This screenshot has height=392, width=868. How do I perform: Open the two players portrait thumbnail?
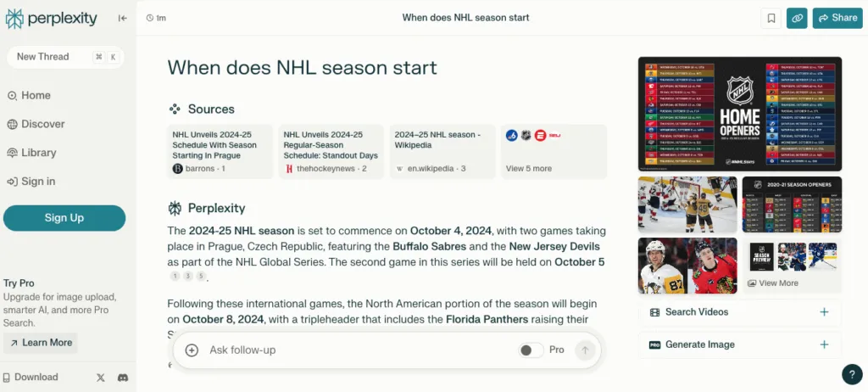[687, 266]
